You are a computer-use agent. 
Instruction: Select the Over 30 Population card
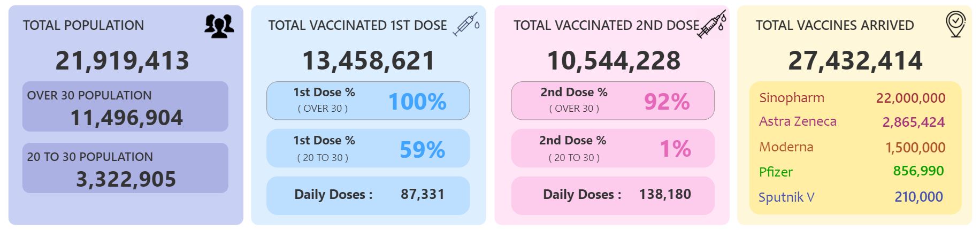coord(125,106)
